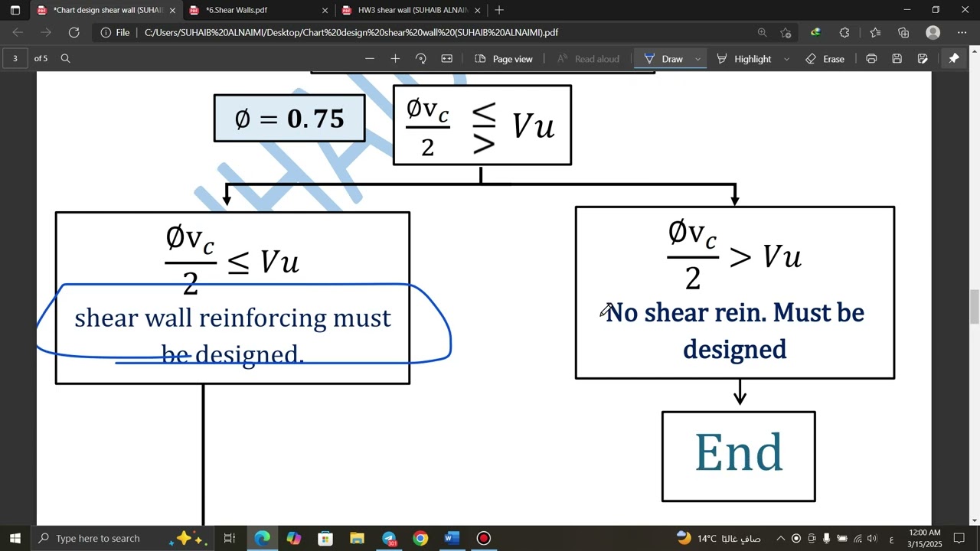Open the Copilot icon on the taskbar
Screen dimensions: 980x551
click(x=294, y=538)
